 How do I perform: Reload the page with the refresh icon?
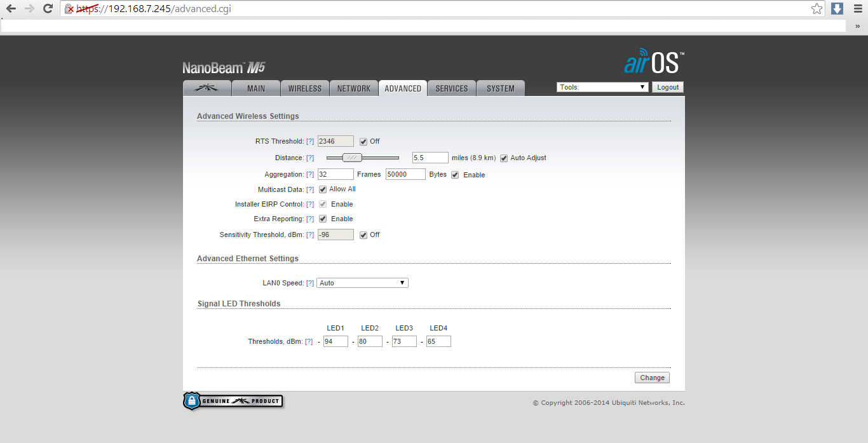point(48,9)
